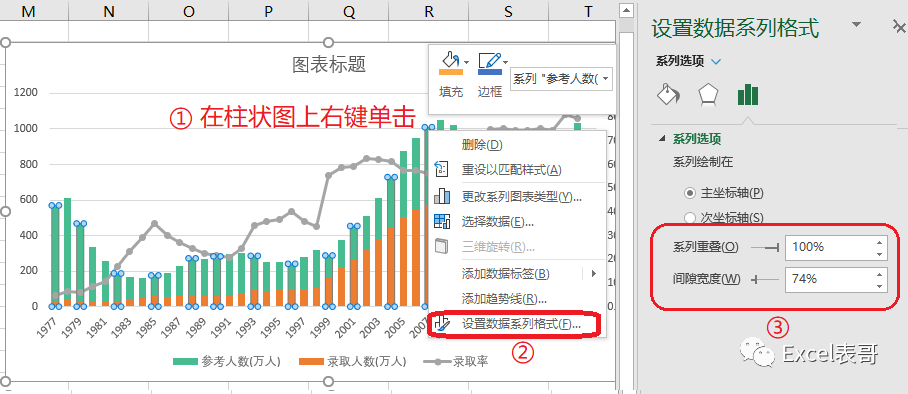The width and height of the screenshot is (908, 394).
Task: Adjust the 间隙宽度 slider
Action: 764,279
